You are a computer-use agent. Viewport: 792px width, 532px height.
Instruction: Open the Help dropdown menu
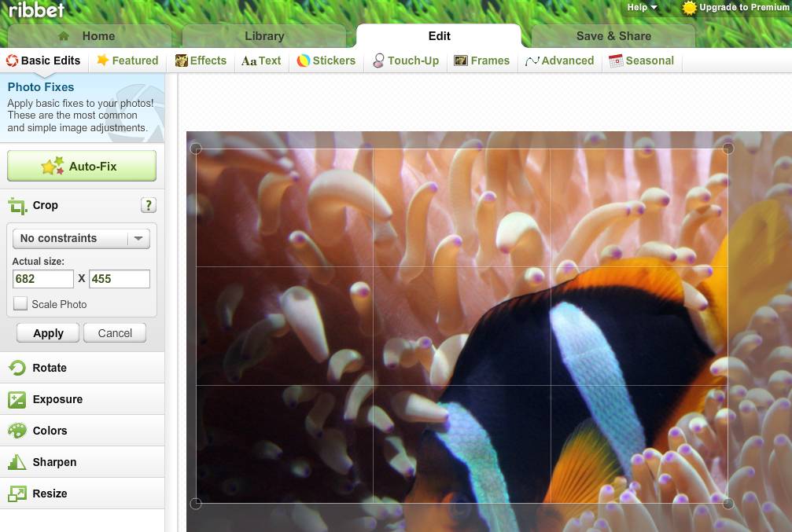pyautogui.click(x=642, y=8)
